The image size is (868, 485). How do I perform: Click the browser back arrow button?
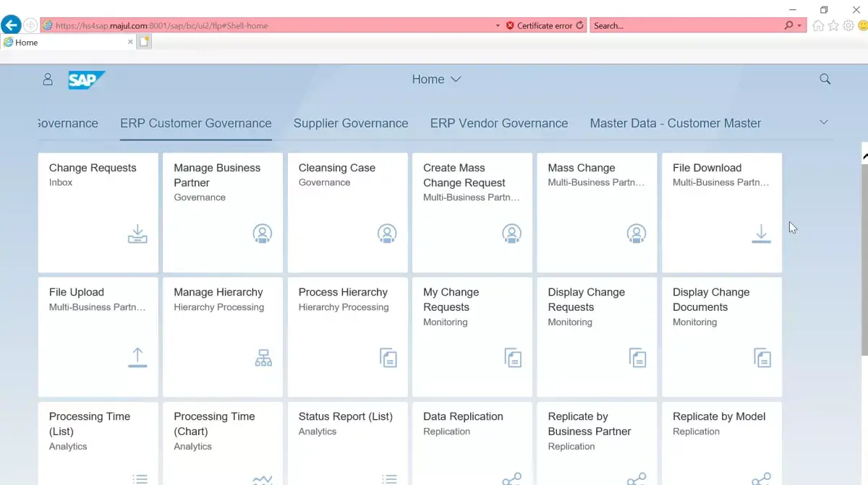[11, 25]
